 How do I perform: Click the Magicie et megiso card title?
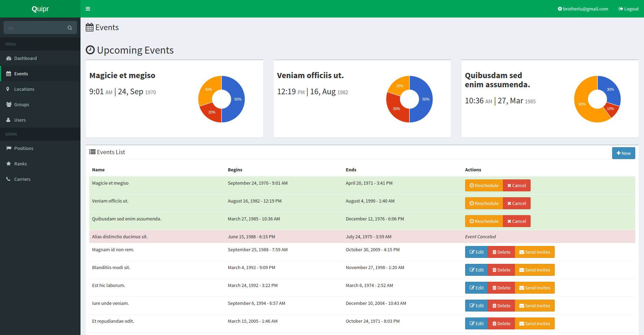click(122, 75)
